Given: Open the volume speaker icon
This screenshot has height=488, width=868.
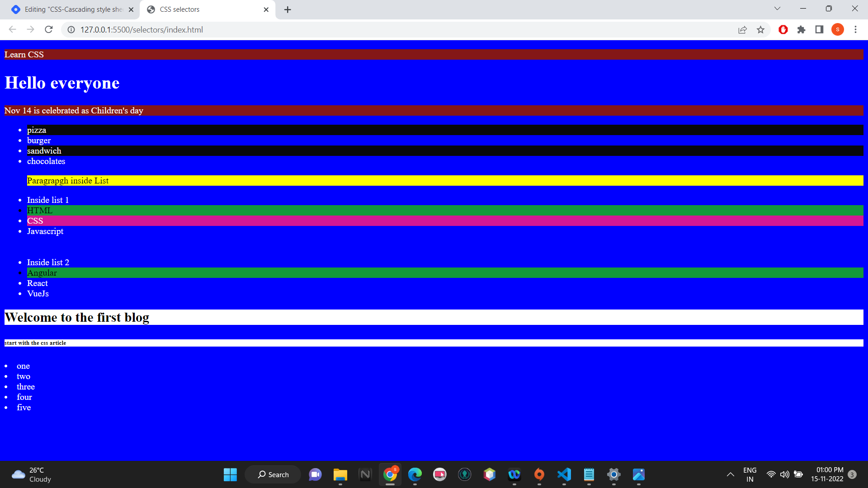Looking at the screenshot, I should 784,474.
